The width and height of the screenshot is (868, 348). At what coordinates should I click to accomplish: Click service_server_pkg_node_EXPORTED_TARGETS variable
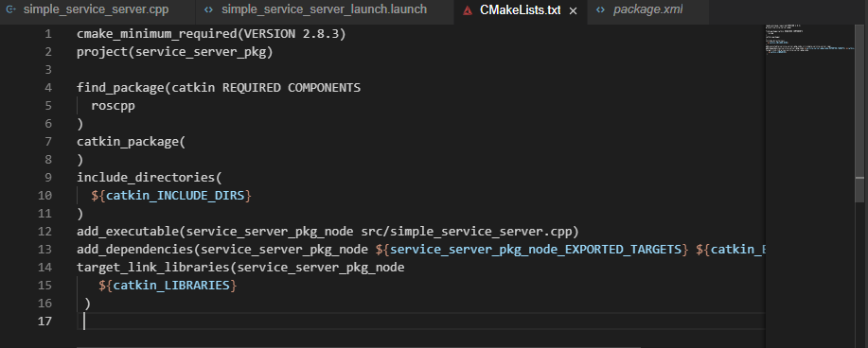536,250
